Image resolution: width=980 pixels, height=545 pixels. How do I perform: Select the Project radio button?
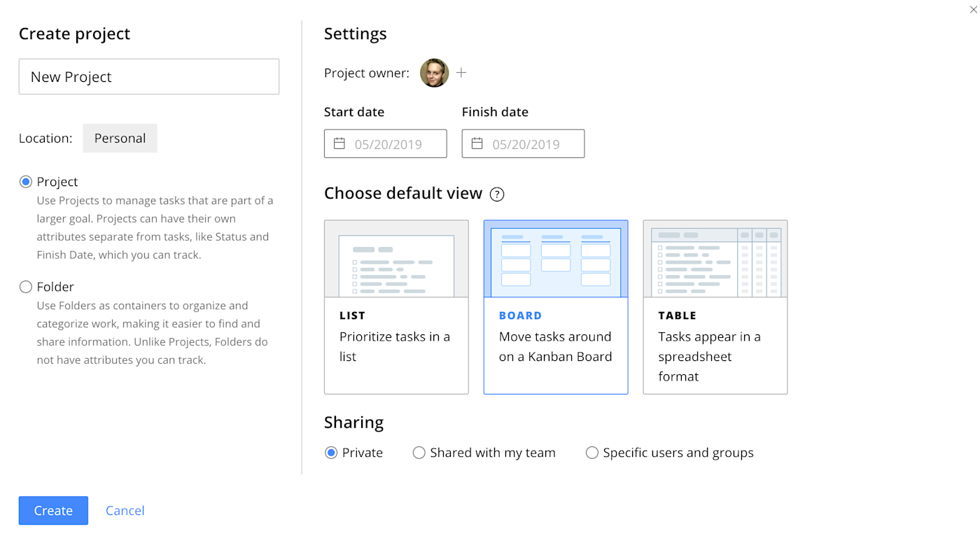point(26,182)
